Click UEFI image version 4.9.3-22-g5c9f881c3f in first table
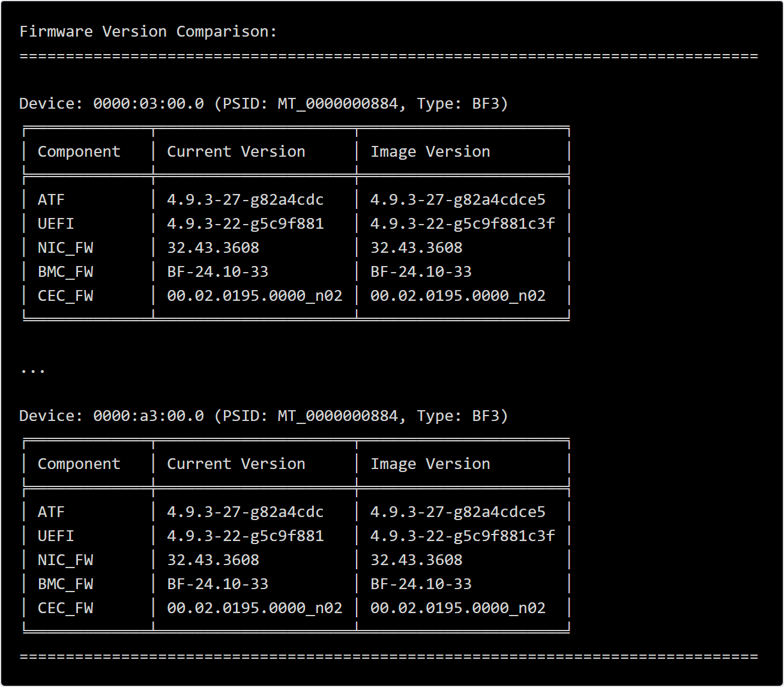Viewport: 784px width, 687px height. coord(462,224)
